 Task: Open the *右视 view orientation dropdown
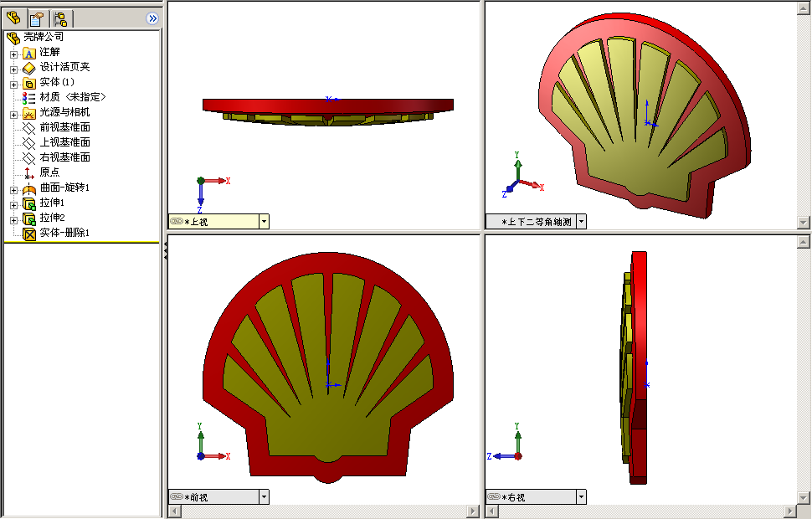click(581, 497)
